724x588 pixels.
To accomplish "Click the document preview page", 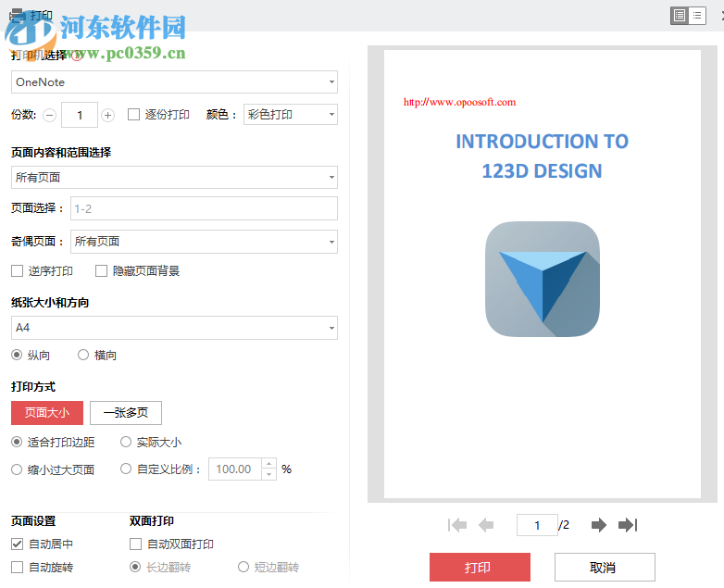I will (x=543, y=274).
